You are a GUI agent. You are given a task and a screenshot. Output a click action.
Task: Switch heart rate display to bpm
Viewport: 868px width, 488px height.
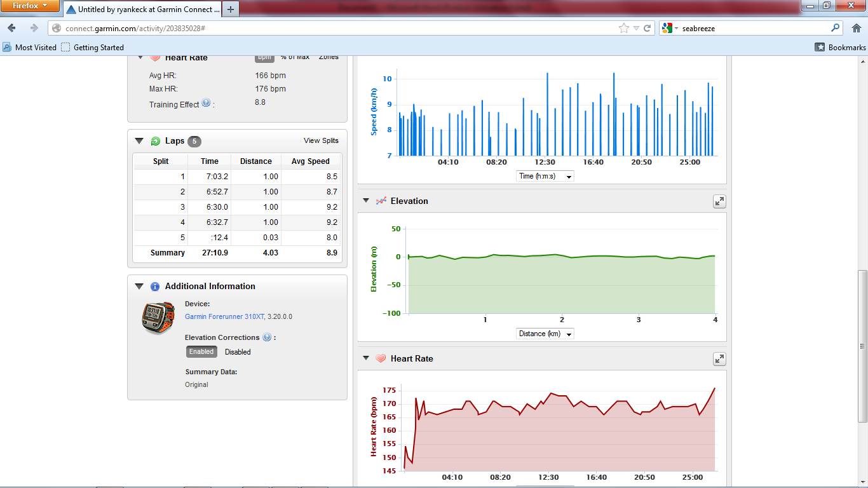(x=264, y=57)
